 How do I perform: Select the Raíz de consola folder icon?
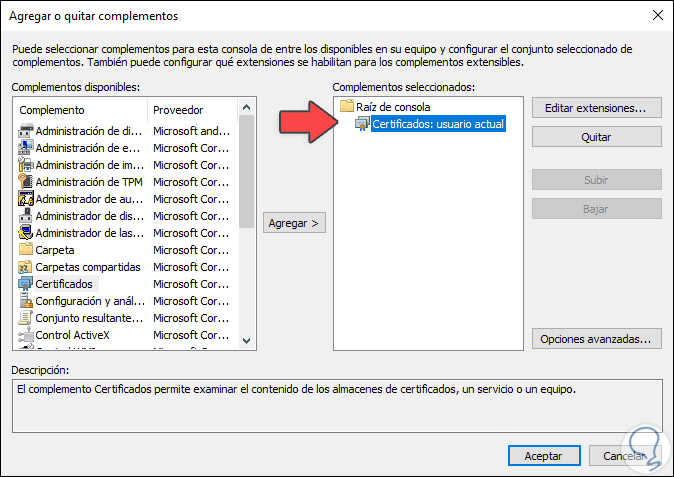tap(347, 106)
